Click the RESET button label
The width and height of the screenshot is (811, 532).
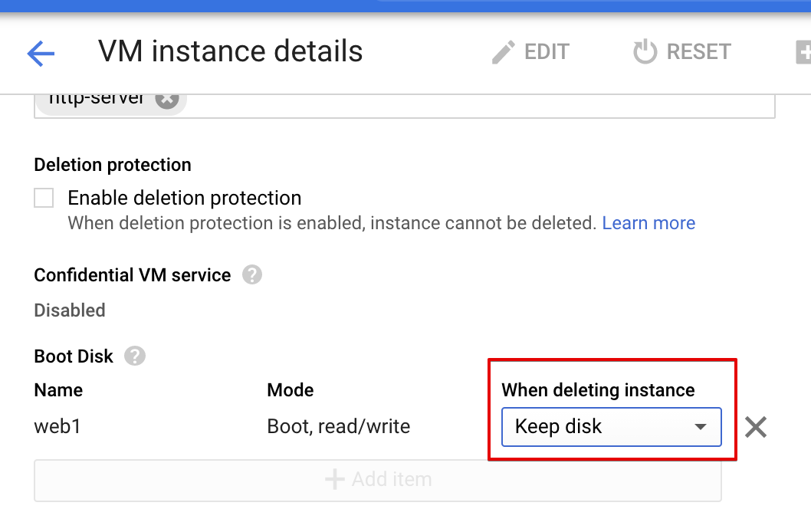click(x=699, y=51)
